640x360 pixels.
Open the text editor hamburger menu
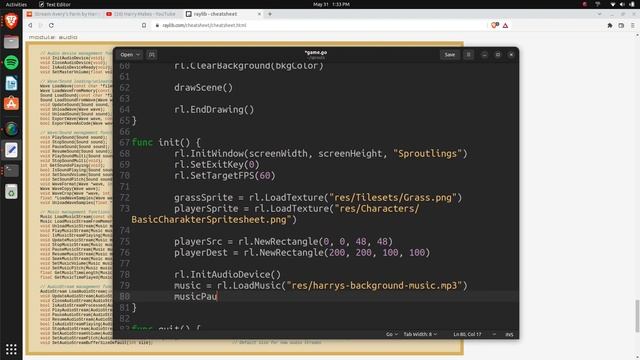[x=469, y=55]
